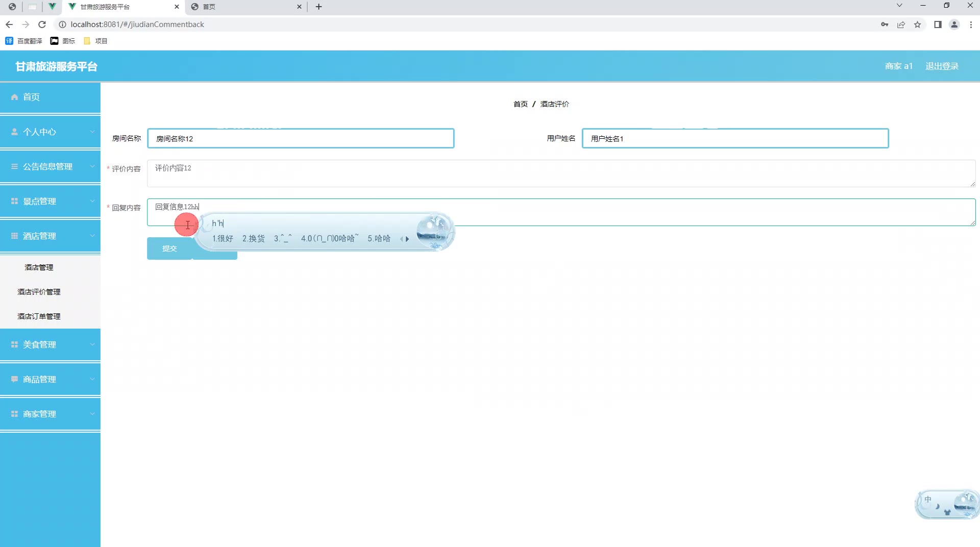Image resolution: width=980 pixels, height=547 pixels.
Task: Choose IME candidate 5.哈哈
Action: pyautogui.click(x=379, y=239)
